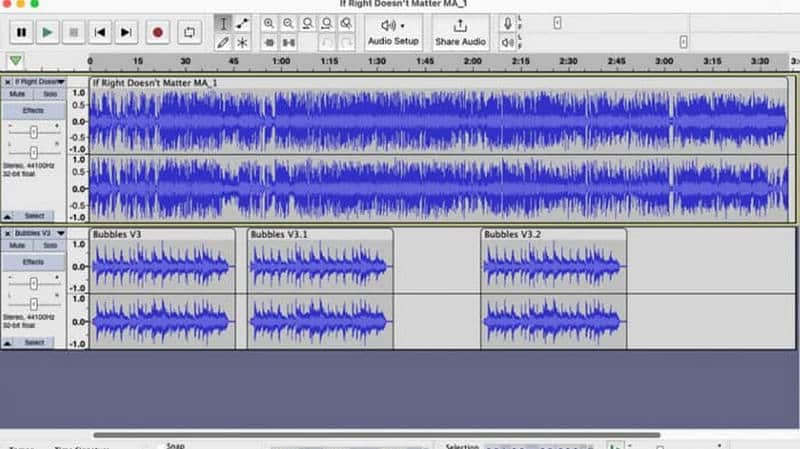Click the microphone record meter icon

pos(508,23)
